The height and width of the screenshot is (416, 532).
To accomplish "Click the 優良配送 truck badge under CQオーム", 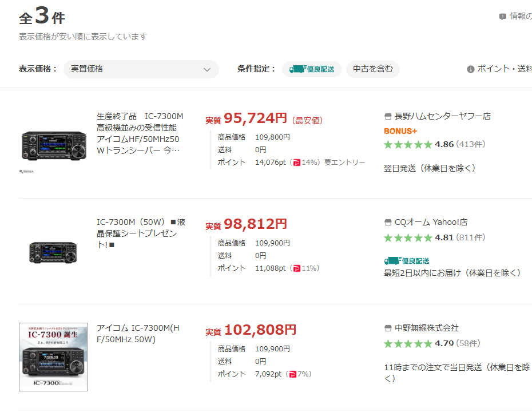I will point(407,261).
